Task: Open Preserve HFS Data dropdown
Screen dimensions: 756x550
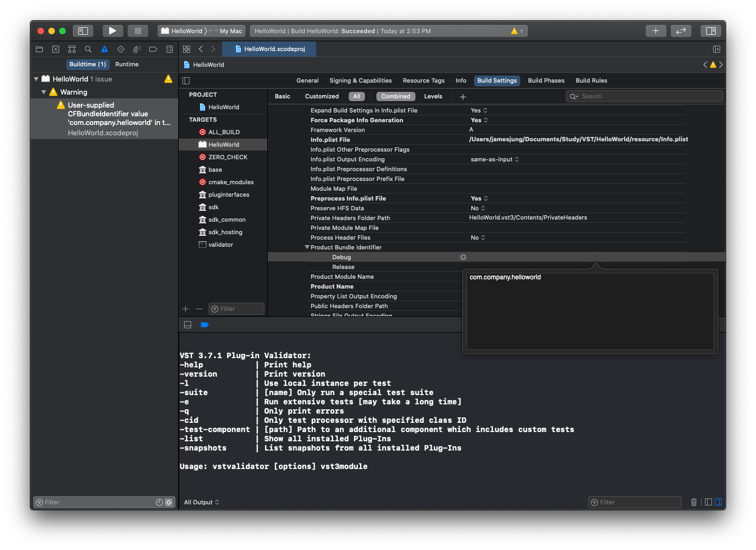Action: [x=478, y=208]
